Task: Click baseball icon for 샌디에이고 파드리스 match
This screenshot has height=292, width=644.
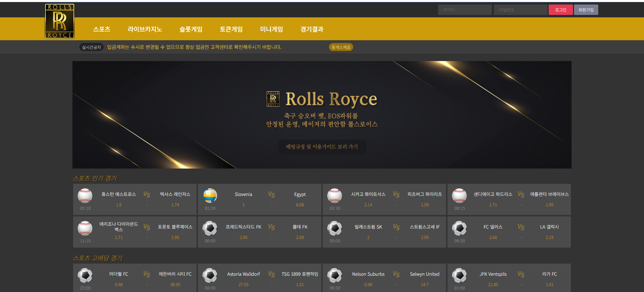Action: tap(459, 196)
